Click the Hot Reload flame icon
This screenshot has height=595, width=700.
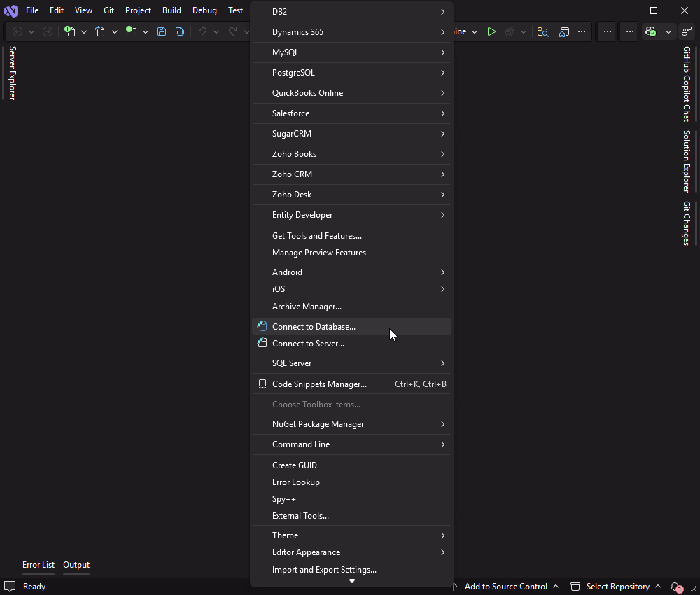(x=508, y=31)
